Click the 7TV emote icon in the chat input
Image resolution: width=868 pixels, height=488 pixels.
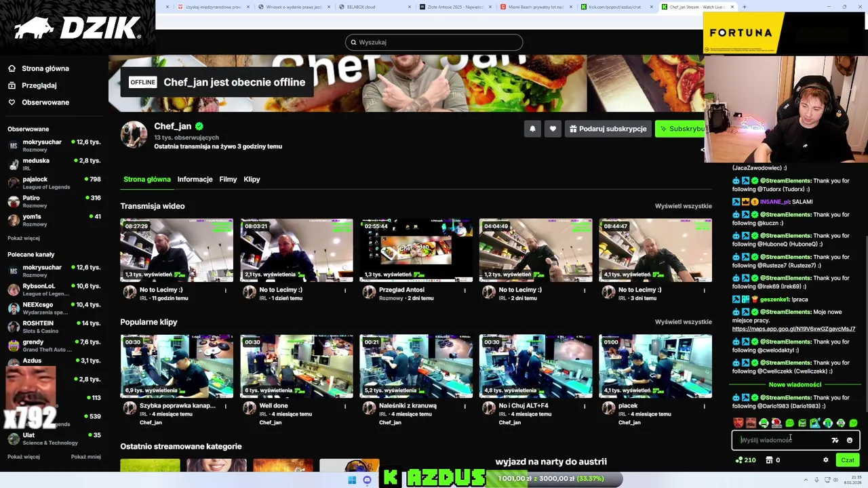pyautogui.click(x=835, y=441)
